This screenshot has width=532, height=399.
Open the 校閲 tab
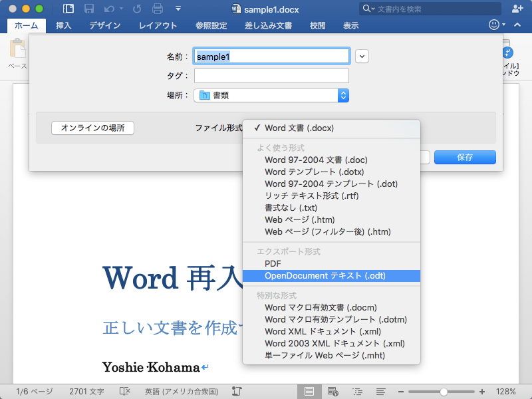(x=318, y=25)
